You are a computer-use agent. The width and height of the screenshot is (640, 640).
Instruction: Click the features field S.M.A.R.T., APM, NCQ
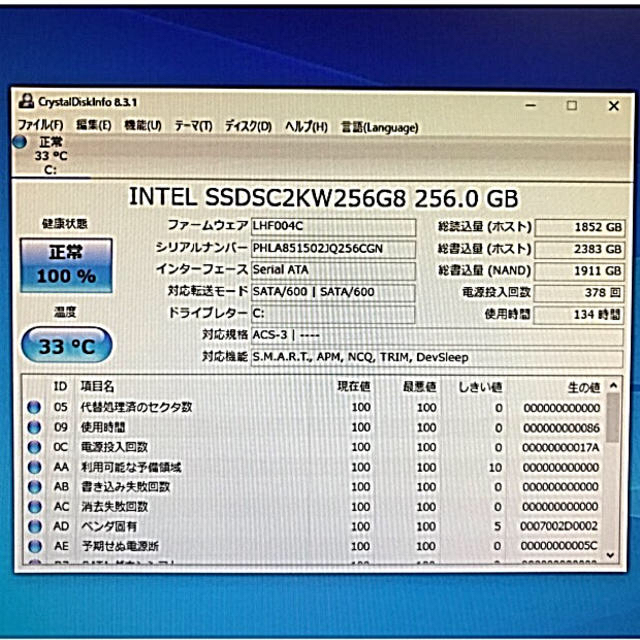coord(437,358)
